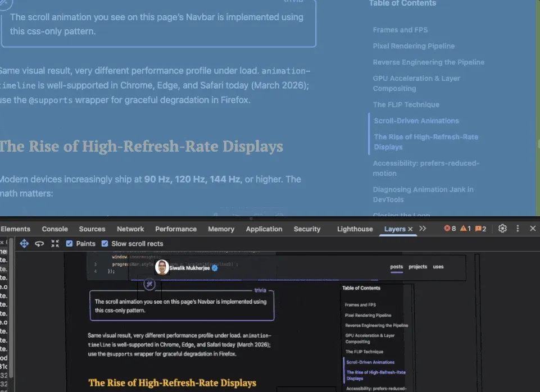Click the Siwalik Mukherjee avatar thumbnail
Image resolution: width=540 pixels, height=392 pixels.
[x=162, y=268]
